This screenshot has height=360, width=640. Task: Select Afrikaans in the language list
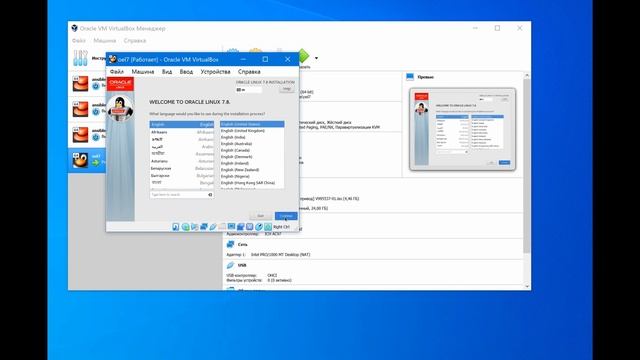click(x=182, y=132)
